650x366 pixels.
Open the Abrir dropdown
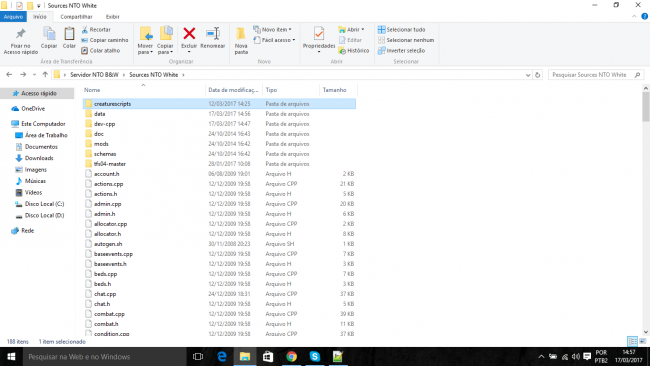[x=351, y=30]
